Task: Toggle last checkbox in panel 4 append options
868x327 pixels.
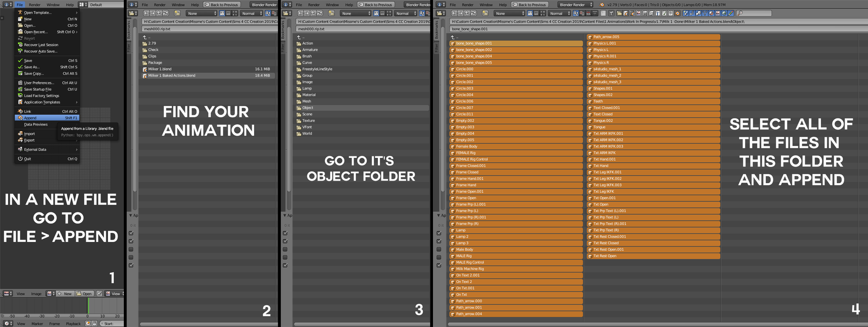Action: (x=439, y=265)
